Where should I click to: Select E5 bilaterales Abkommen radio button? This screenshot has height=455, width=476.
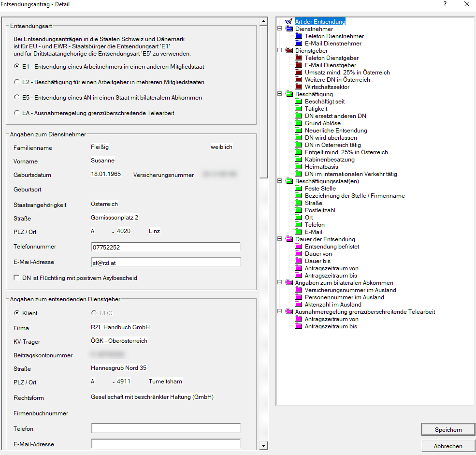click(x=17, y=97)
